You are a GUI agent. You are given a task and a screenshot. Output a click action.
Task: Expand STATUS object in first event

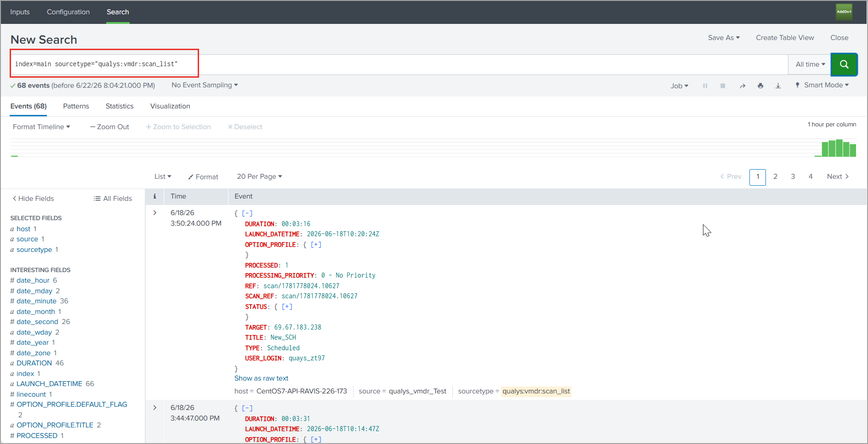[287, 307]
